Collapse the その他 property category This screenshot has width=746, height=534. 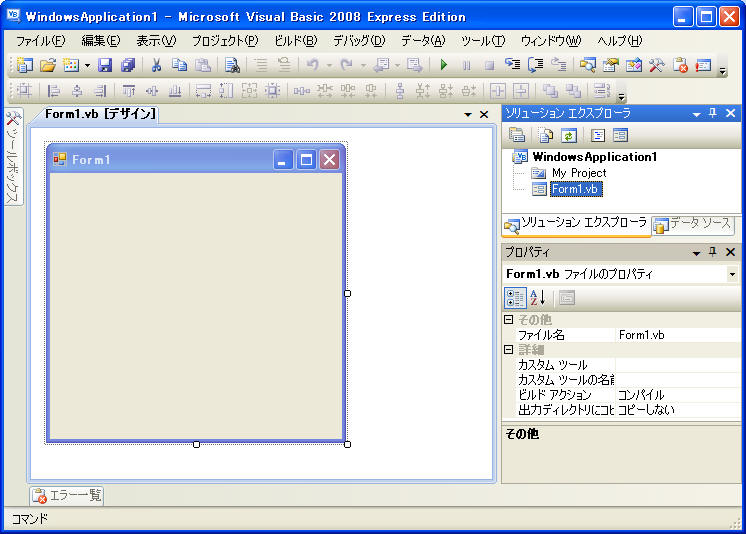point(509,319)
